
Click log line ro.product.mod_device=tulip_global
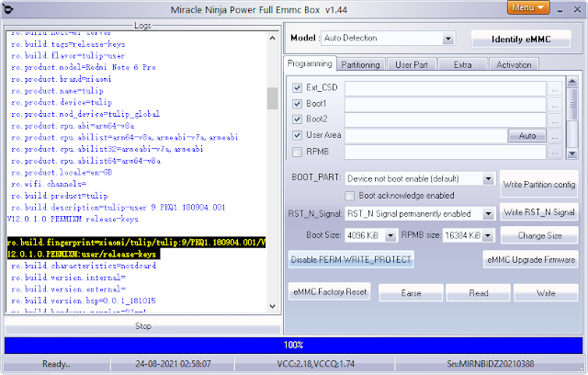pos(85,114)
